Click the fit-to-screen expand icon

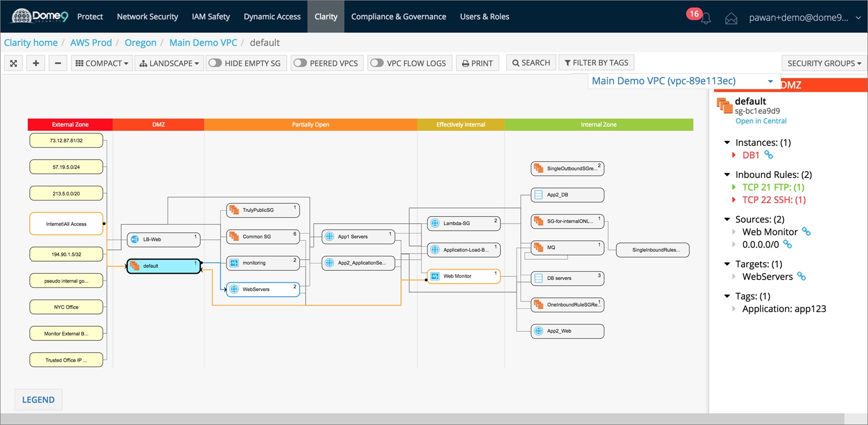14,63
